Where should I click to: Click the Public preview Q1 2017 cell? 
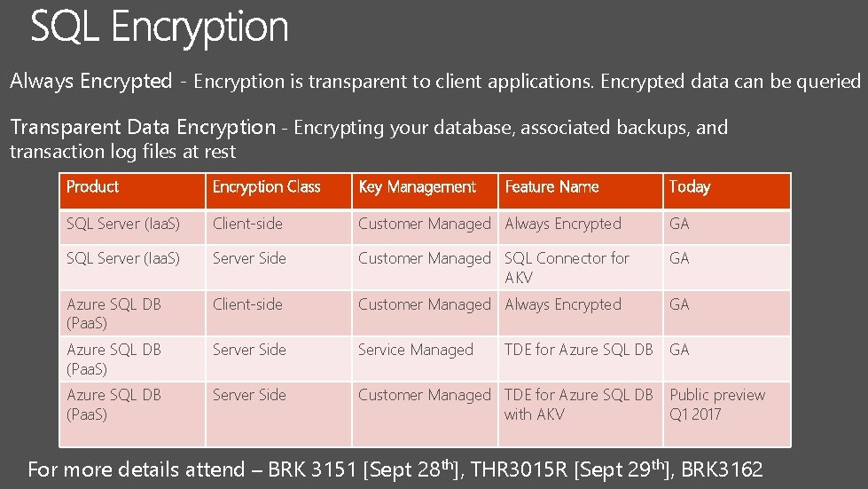[727, 414]
